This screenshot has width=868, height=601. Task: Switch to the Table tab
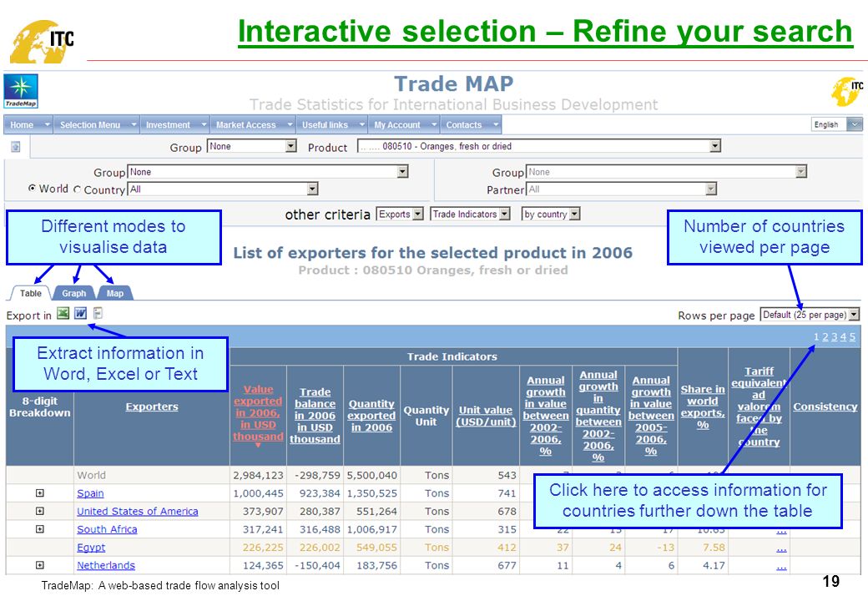tap(30, 293)
